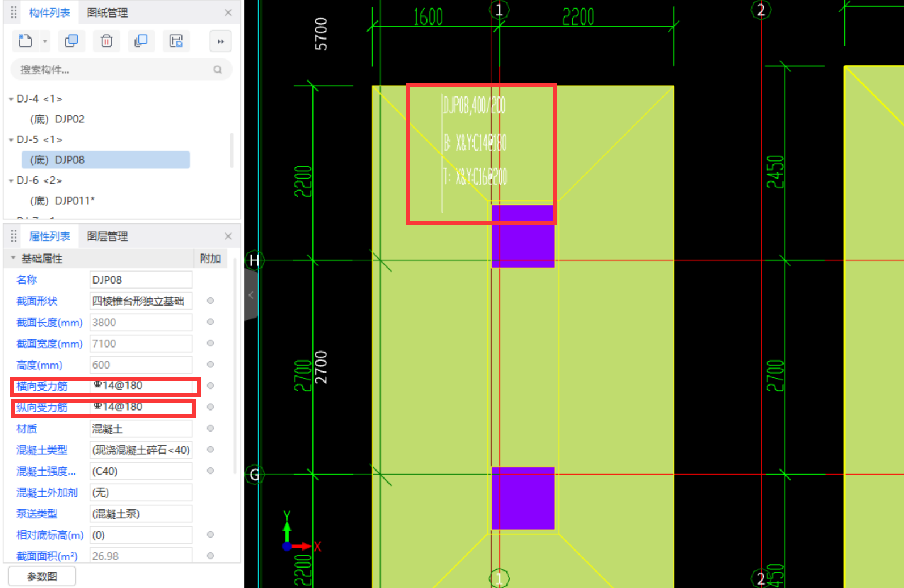This screenshot has height=588, width=904.
Task: Click the delete trash icon
Action: click(x=107, y=41)
